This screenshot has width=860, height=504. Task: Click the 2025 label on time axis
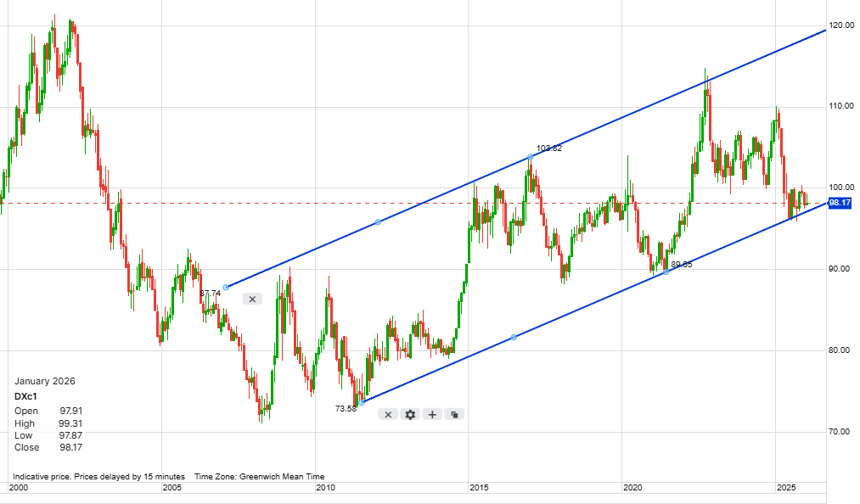(x=786, y=488)
